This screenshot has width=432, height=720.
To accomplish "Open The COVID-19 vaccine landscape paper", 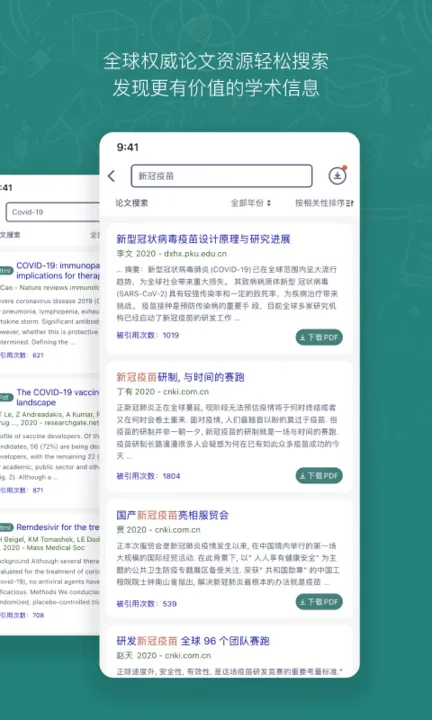I will pos(58,397).
